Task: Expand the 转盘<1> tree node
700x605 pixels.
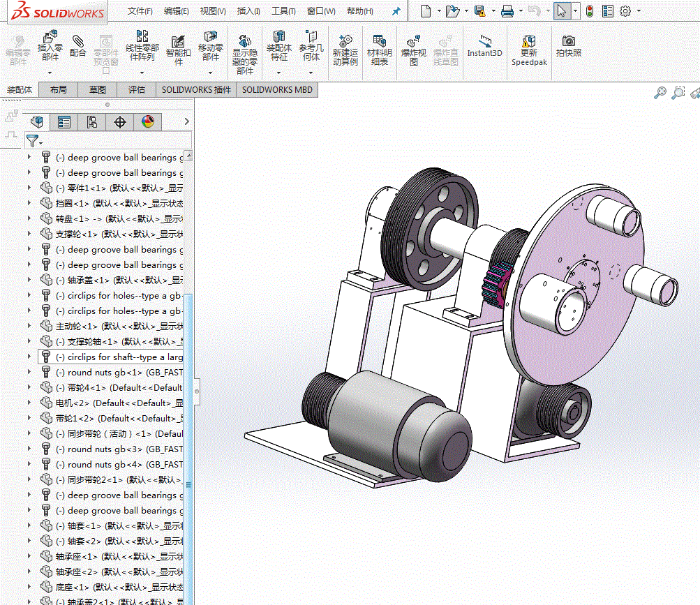Action: click(29, 218)
